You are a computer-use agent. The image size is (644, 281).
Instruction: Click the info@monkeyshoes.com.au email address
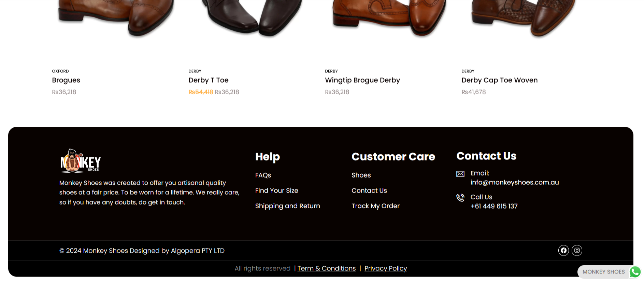pos(515,182)
